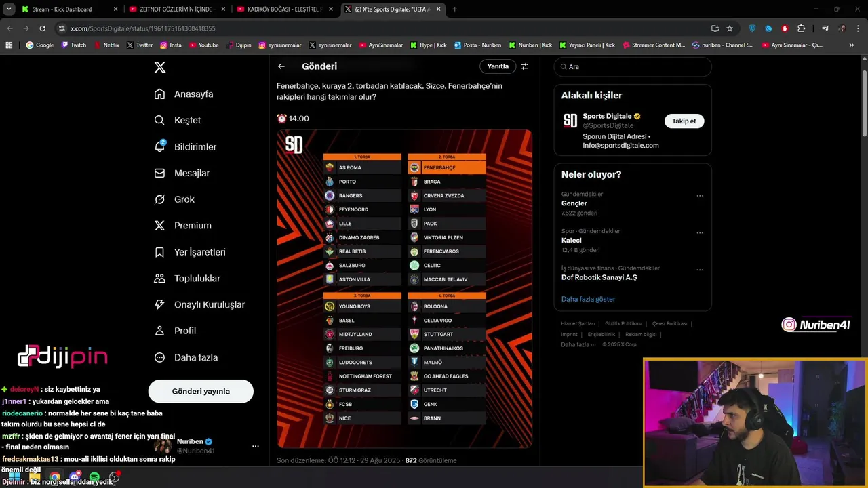Open the Discord icon in the taskbar
The height and width of the screenshot is (488, 868).
coord(75,477)
